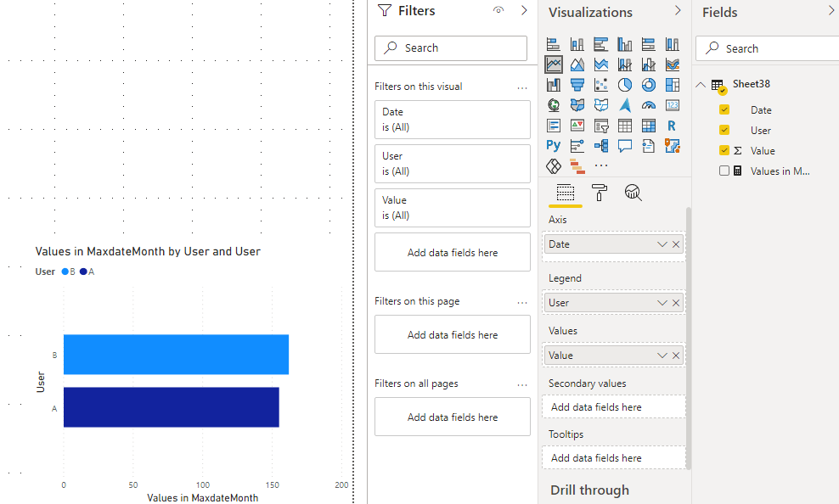839x504 pixels.
Task: Select the Azure map arrow visual
Action: click(624, 105)
